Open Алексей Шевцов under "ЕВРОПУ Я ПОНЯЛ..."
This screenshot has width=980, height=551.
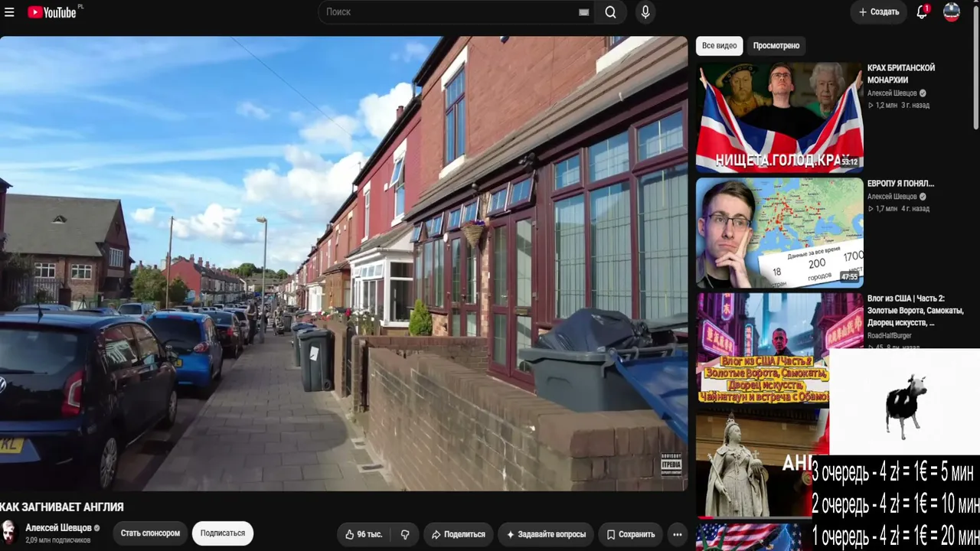[x=892, y=197]
